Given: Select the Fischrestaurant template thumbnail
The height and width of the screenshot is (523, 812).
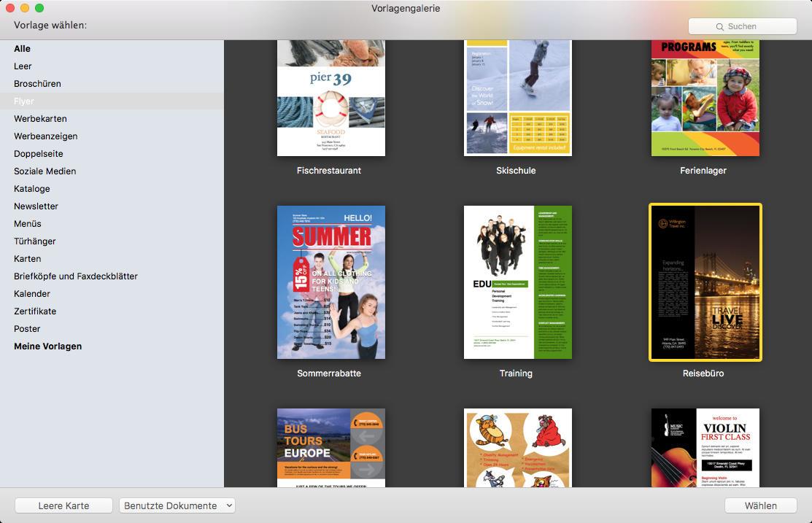Looking at the screenshot, I should (331, 98).
